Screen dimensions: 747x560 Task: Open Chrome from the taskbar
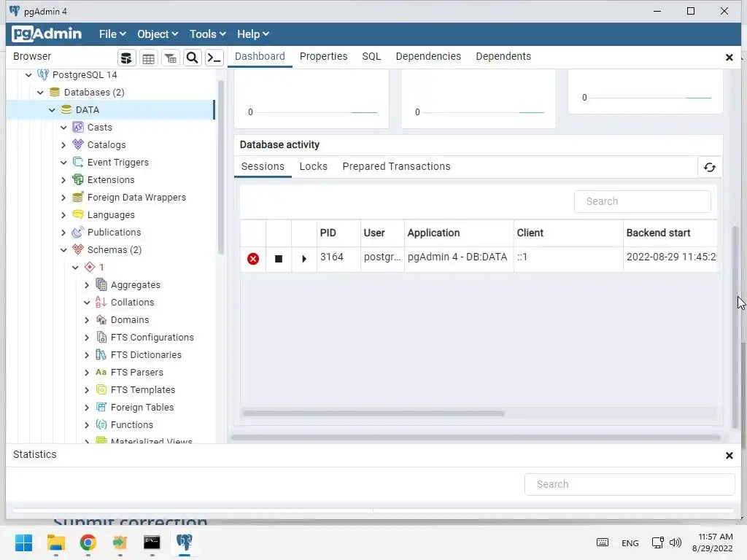88,542
